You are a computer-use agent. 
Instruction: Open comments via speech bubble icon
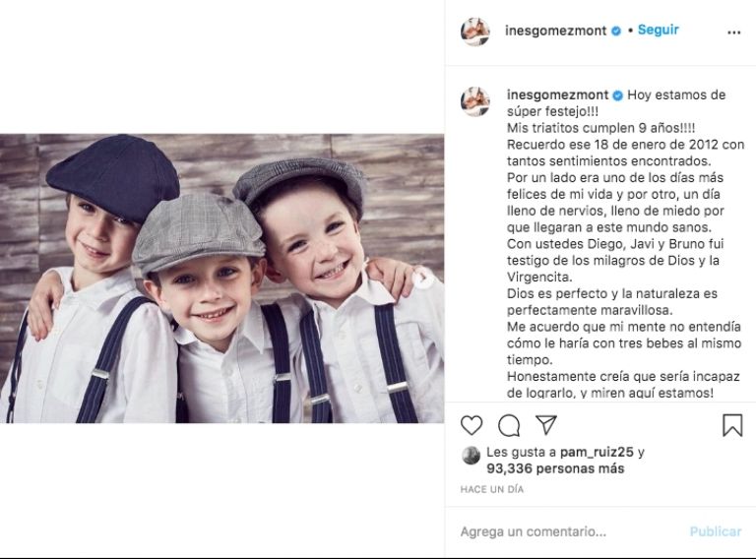509,425
